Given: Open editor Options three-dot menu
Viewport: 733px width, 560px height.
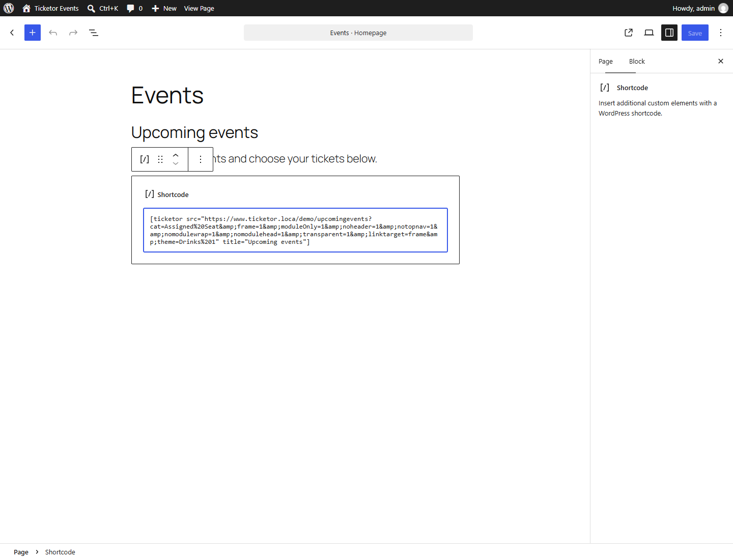Looking at the screenshot, I should tap(721, 33).
